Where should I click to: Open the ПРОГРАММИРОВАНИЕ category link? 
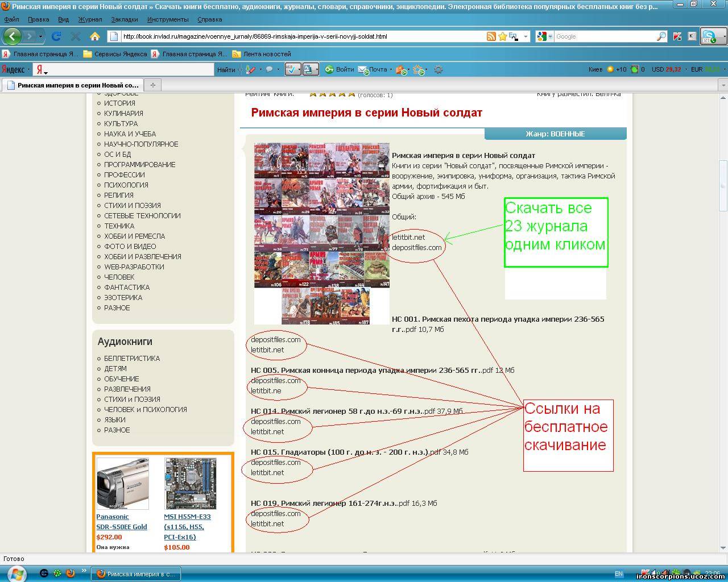139,164
